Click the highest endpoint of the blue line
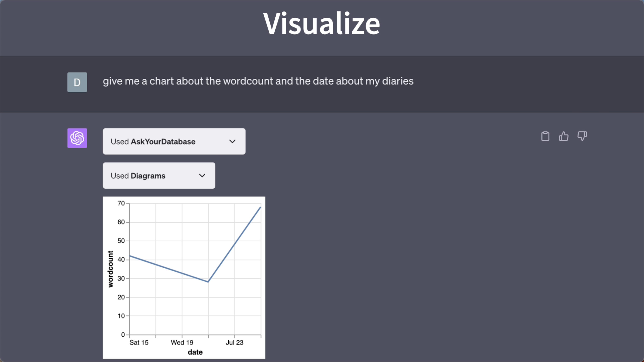644x362 pixels. coord(260,207)
